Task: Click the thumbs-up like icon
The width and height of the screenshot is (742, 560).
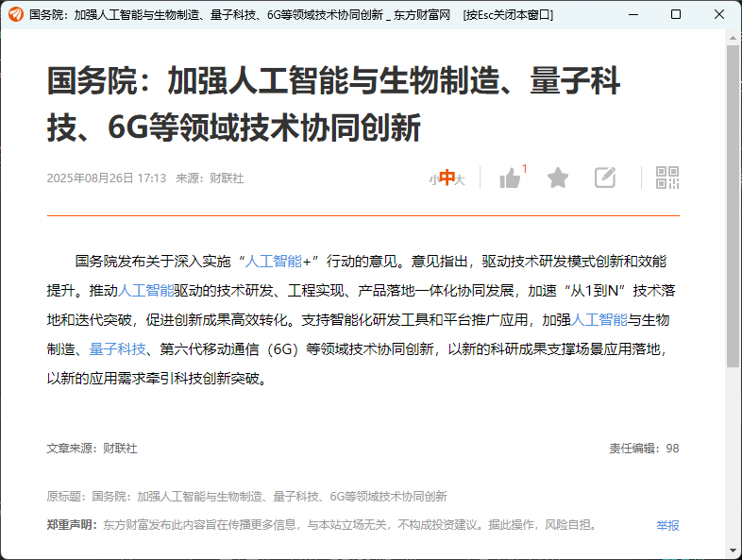Action: tap(510, 178)
